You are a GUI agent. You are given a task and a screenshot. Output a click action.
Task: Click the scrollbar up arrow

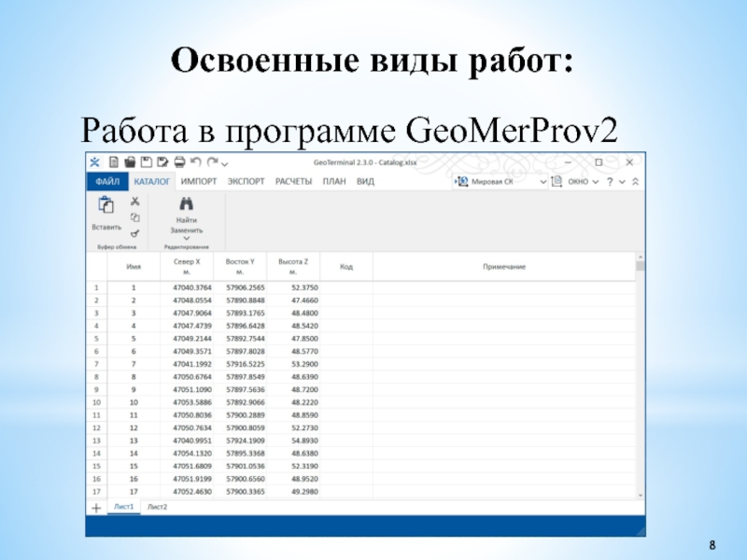tap(641, 258)
